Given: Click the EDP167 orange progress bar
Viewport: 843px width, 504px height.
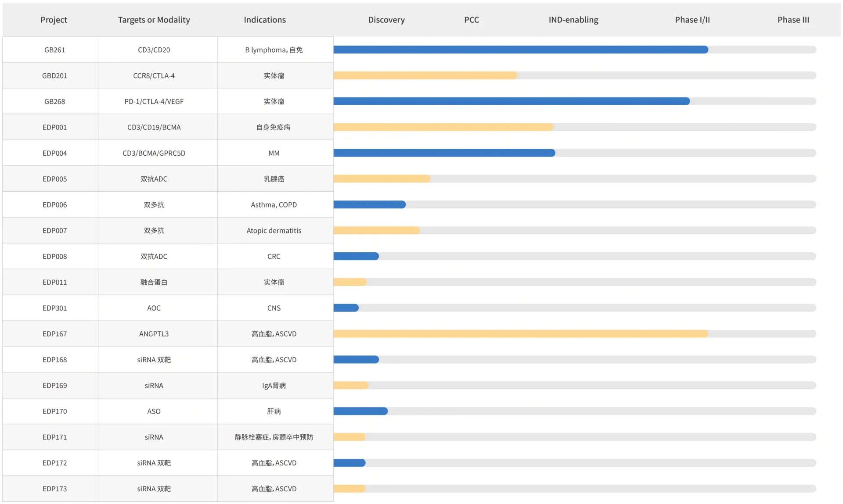Looking at the screenshot, I should [520, 334].
